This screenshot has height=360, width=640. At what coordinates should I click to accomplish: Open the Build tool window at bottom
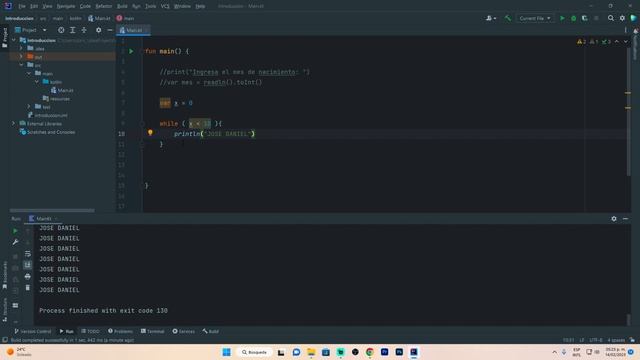(x=211, y=331)
